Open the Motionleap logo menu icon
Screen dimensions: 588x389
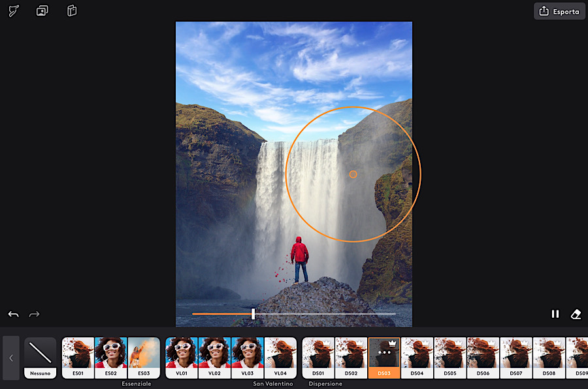pyautogui.click(x=14, y=11)
